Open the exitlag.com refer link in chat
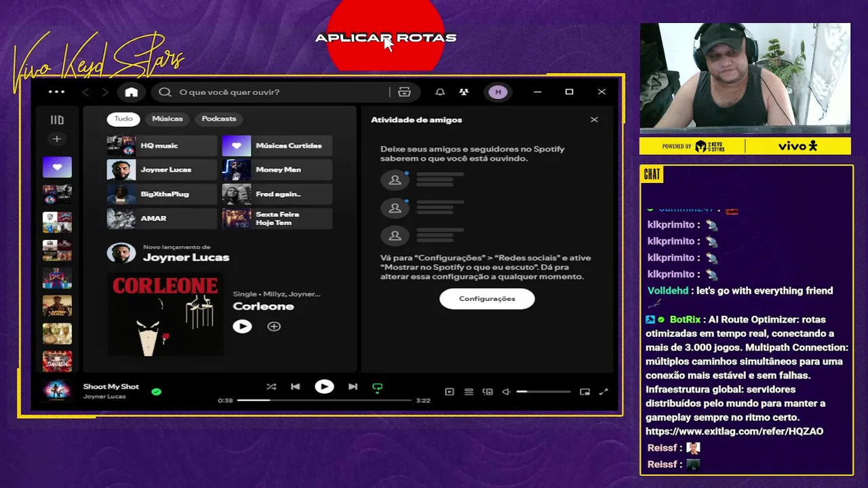 pos(734,432)
